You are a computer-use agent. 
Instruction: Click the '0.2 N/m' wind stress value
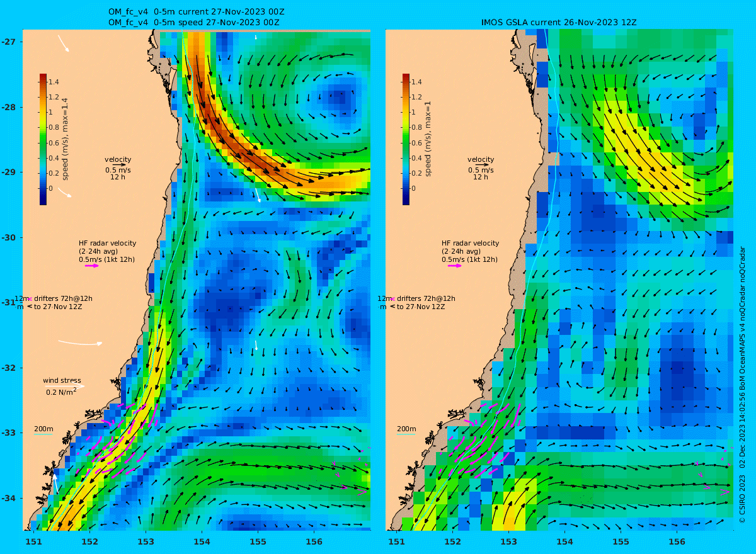coord(61,392)
